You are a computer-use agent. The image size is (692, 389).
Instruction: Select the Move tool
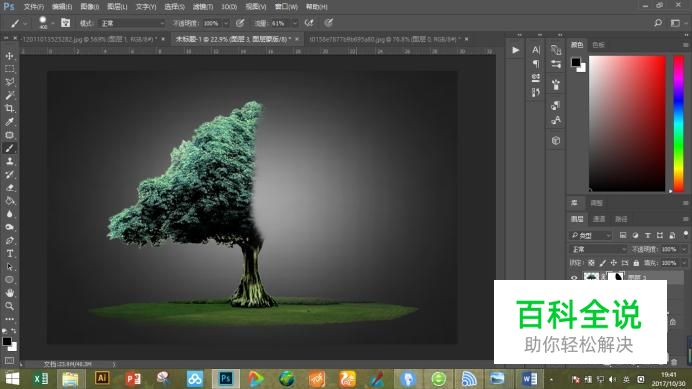[9, 56]
